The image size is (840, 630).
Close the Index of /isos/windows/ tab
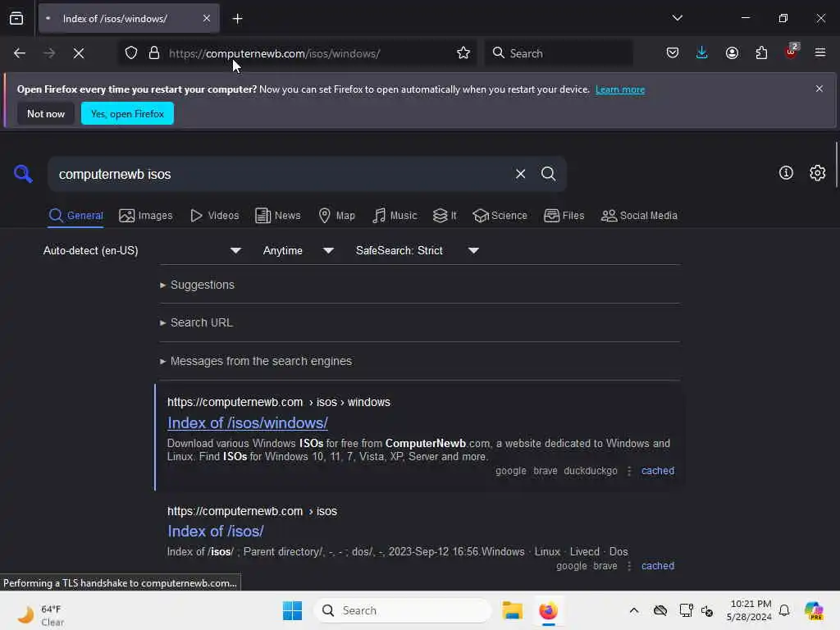tap(206, 18)
